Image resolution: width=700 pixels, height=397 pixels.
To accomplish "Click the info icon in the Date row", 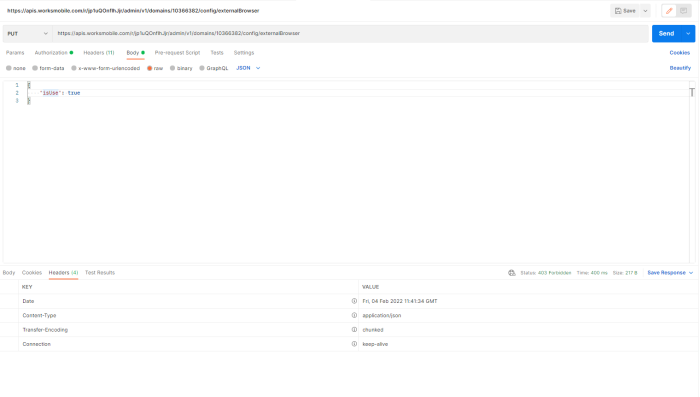I will coord(354,301).
